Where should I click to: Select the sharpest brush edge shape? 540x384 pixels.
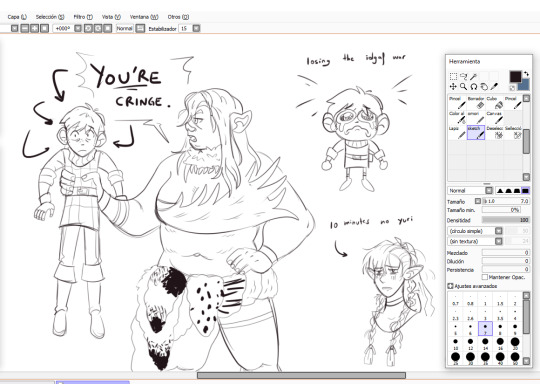pyautogui.click(x=500, y=190)
